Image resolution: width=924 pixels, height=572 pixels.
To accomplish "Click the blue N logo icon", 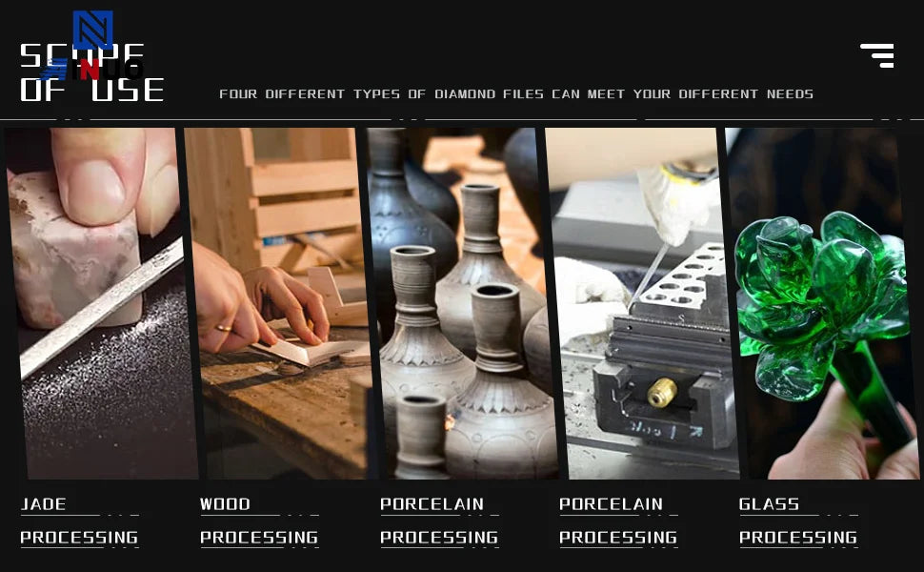I will (92, 30).
